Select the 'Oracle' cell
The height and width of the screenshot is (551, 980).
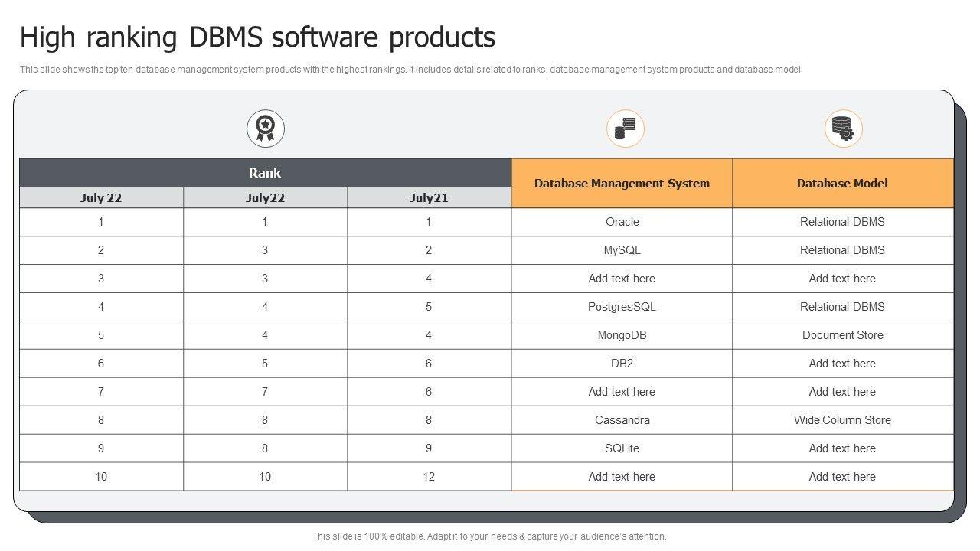tap(622, 222)
